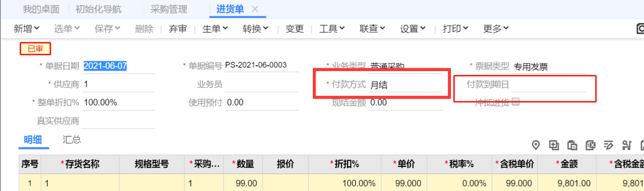Click the delete row icon above grid
This screenshot has height=191, width=644.
(590, 145)
